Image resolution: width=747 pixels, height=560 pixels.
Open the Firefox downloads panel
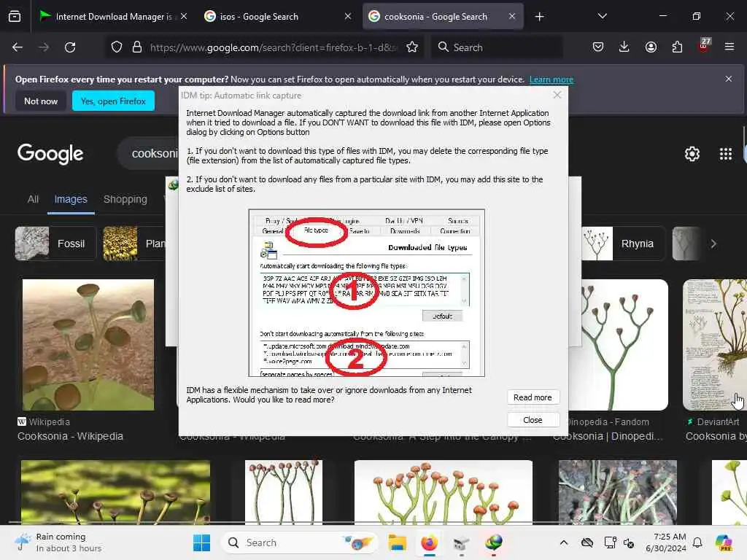[x=624, y=47]
